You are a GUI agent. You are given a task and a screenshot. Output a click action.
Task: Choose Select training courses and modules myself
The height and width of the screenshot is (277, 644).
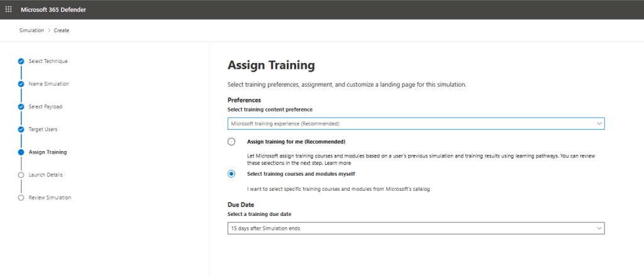(231, 174)
